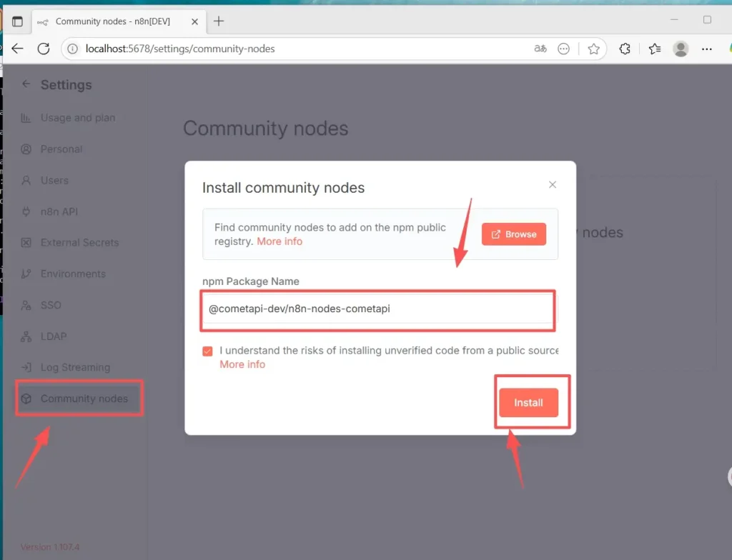Click the LDAP network icon
This screenshot has width=732, height=560.
pyautogui.click(x=26, y=336)
